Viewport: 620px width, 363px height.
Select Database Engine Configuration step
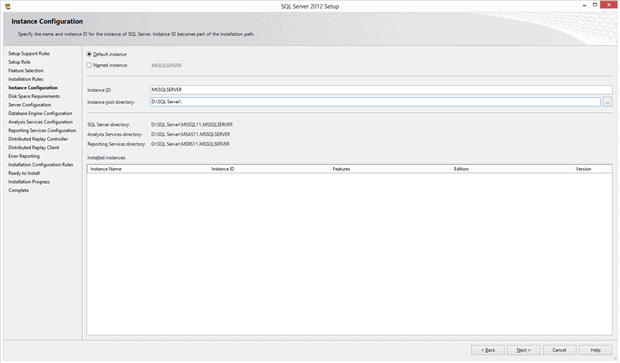pos(40,113)
